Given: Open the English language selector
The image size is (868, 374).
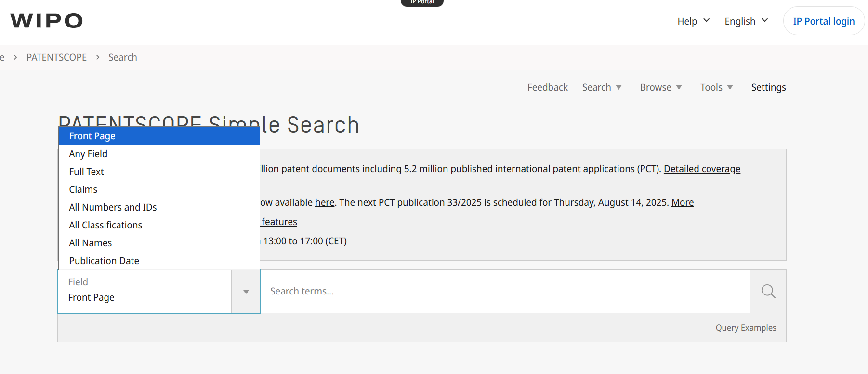Looking at the screenshot, I should click(746, 21).
